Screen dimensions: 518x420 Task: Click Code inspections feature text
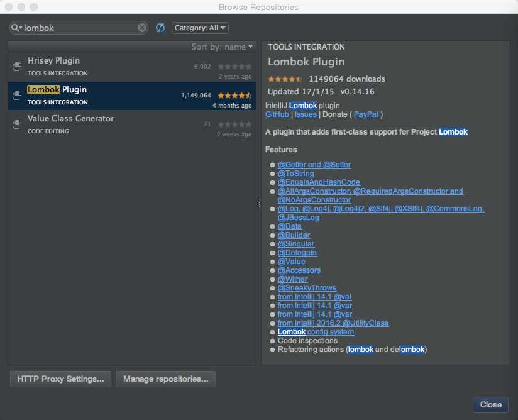tap(307, 341)
